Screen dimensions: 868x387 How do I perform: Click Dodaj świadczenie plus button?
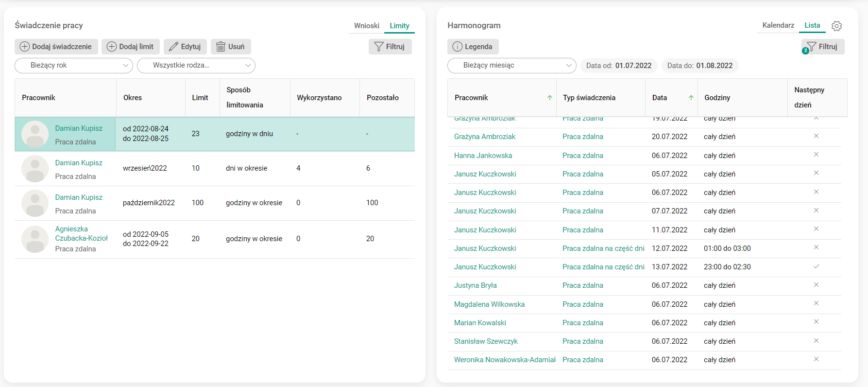56,47
